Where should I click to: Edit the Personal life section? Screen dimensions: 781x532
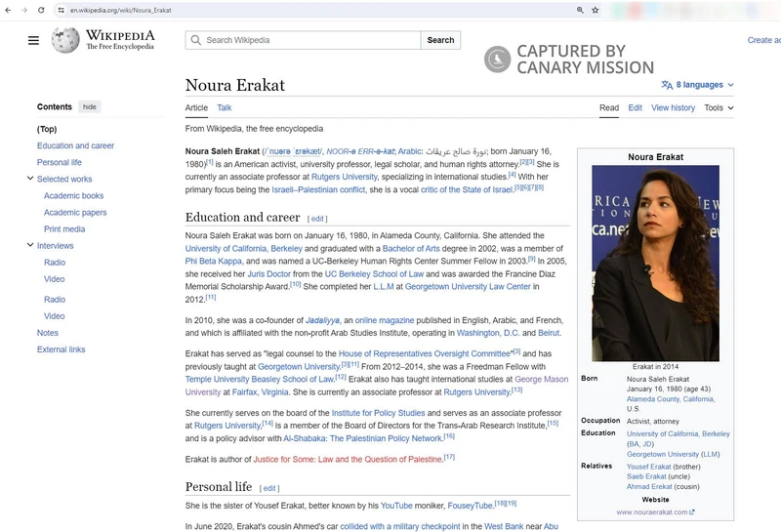click(x=269, y=489)
